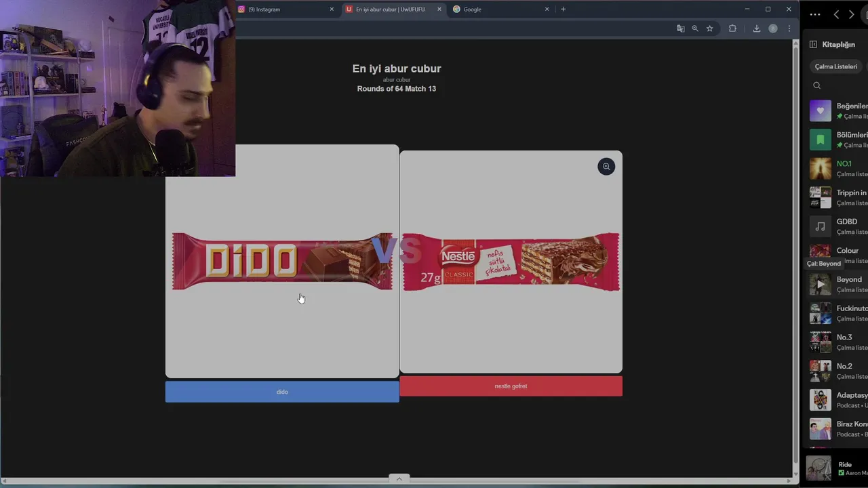Open the Chrome three-dot menu
Image resolution: width=868 pixels, height=488 pixels.
coord(789,28)
